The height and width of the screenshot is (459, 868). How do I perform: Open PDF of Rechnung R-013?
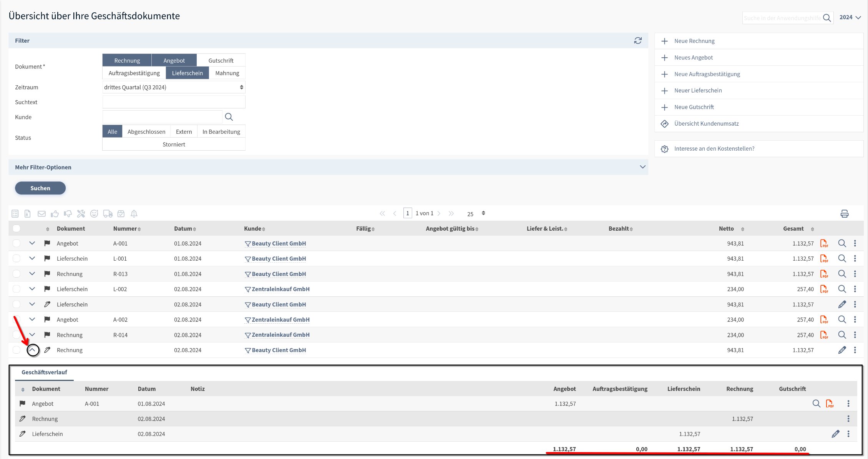click(x=824, y=274)
